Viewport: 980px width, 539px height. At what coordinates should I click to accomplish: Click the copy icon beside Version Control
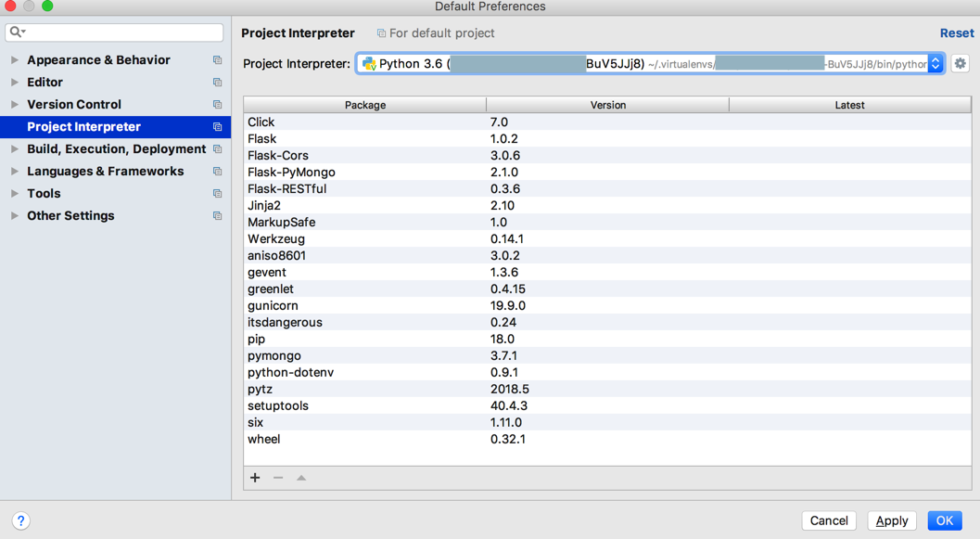[x=217, y=105]
